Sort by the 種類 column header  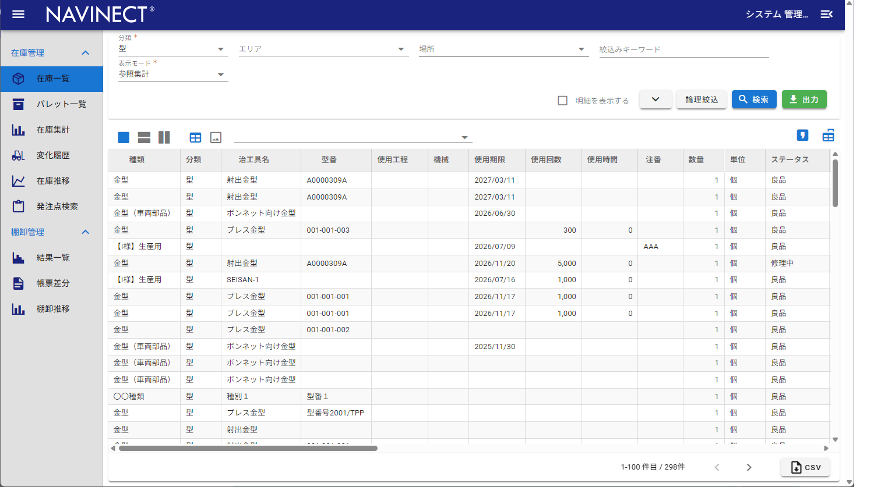137,160
